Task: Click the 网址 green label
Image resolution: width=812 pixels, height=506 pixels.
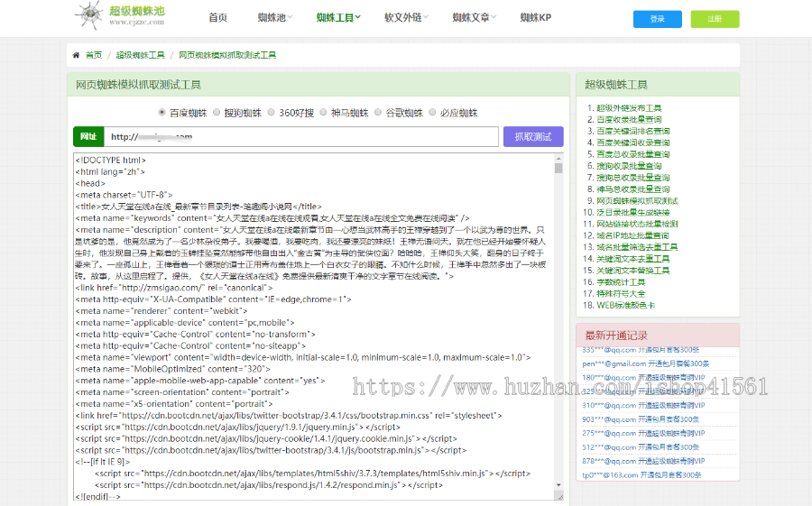Action: (88, 137)
